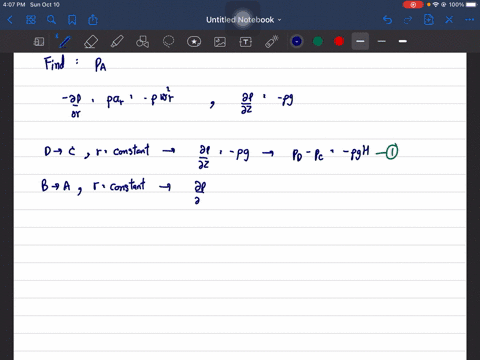Select the Eraser tool

[x=91, y=42]
